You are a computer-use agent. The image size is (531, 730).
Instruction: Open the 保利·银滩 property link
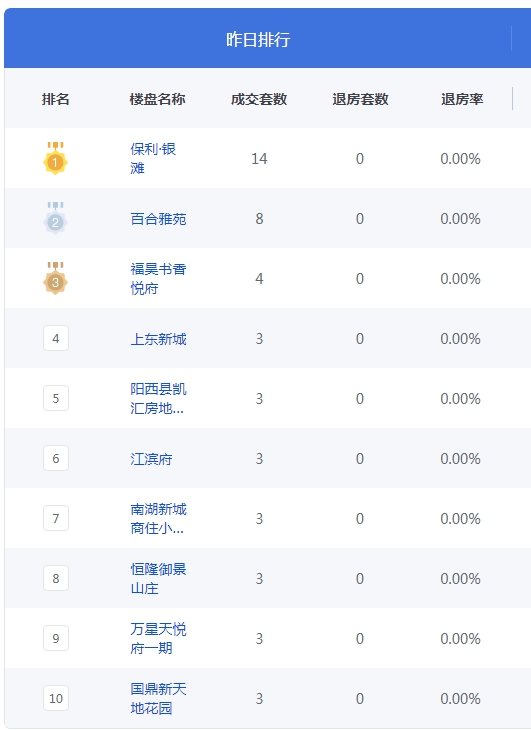153,158
